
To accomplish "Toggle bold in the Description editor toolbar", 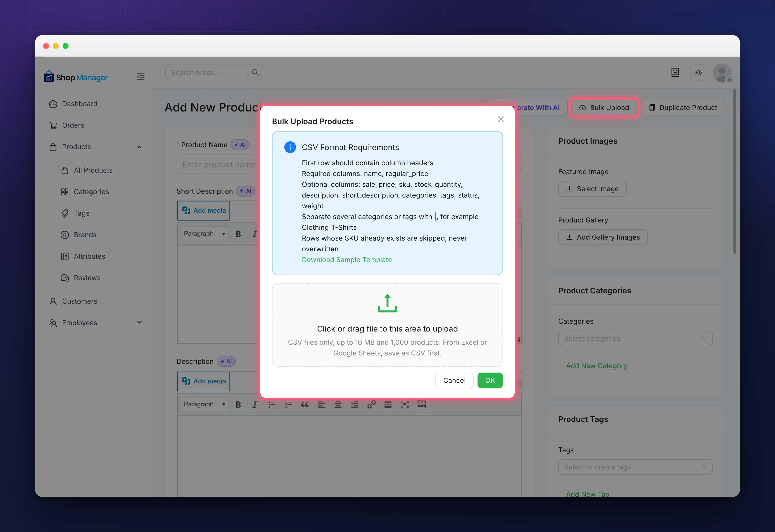I will click(x=238, y=404).
